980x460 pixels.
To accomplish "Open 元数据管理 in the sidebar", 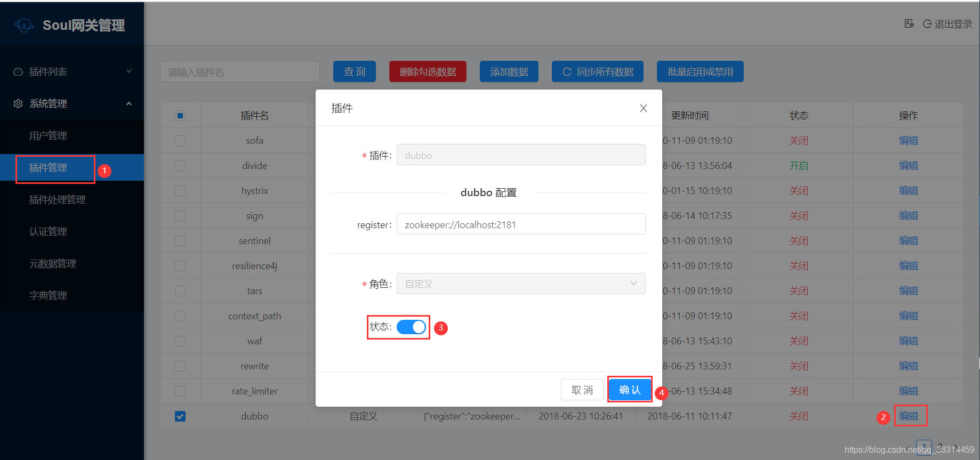I will point(72,263).
